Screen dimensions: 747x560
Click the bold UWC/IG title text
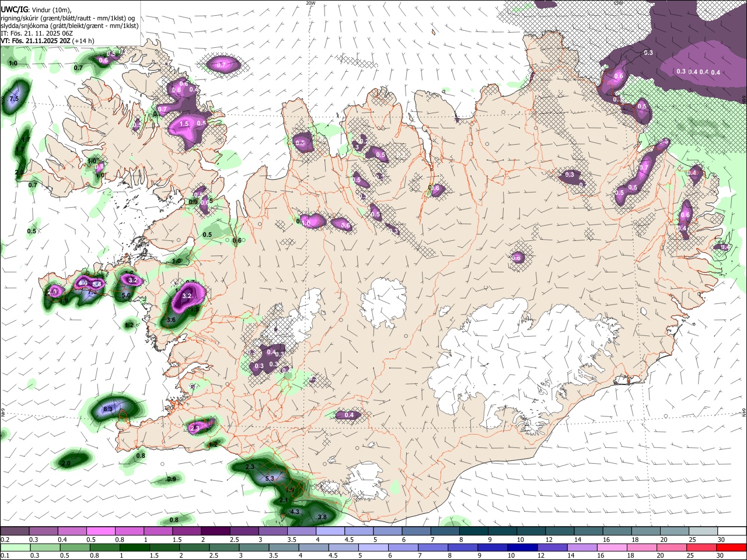click(14, 9)
